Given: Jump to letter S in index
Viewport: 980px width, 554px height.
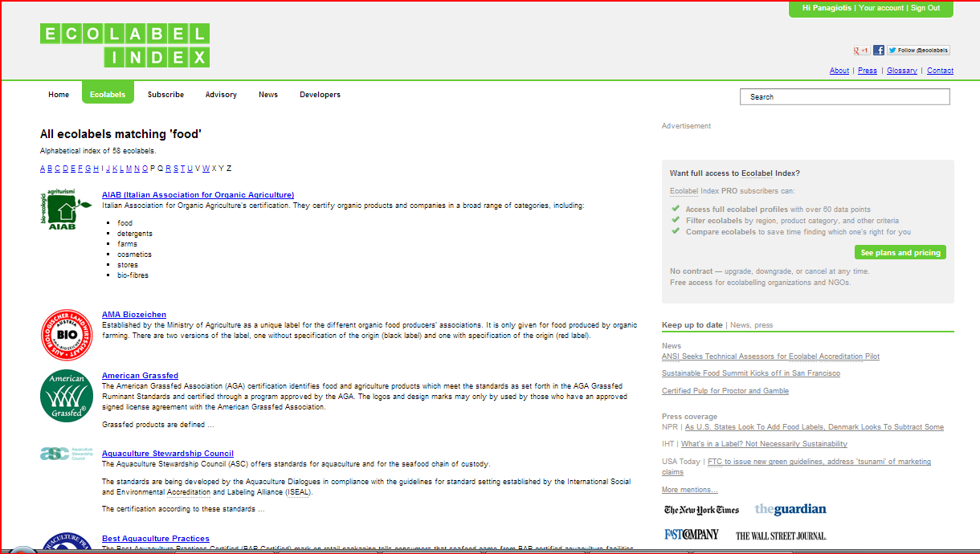Looking at the screenshot, I should tap(176, 169).
